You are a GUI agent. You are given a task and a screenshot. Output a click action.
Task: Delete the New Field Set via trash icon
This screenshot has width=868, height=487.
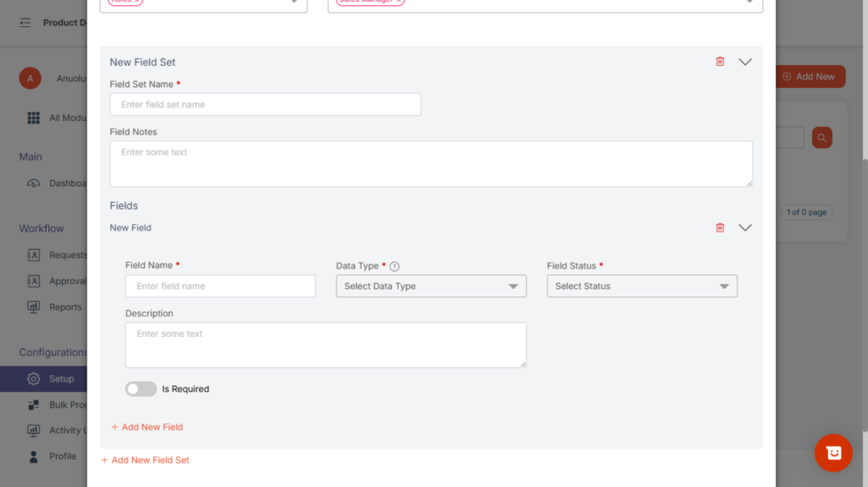coord(720,62)
